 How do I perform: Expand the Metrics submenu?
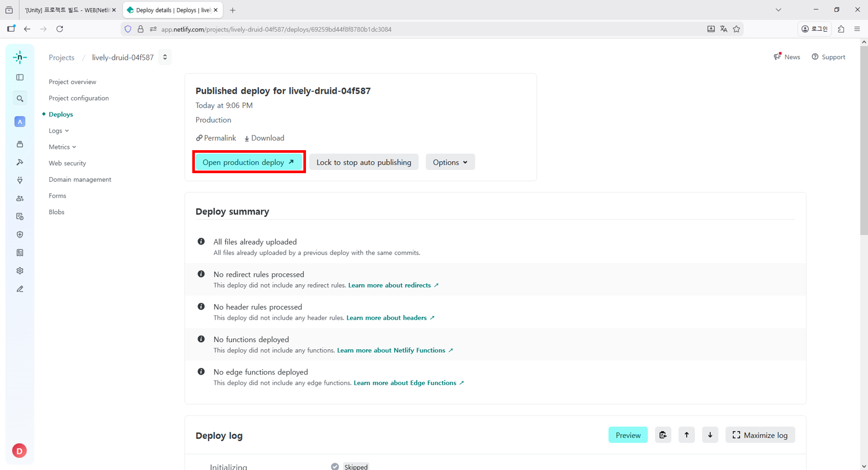click(x=62, y=147)
